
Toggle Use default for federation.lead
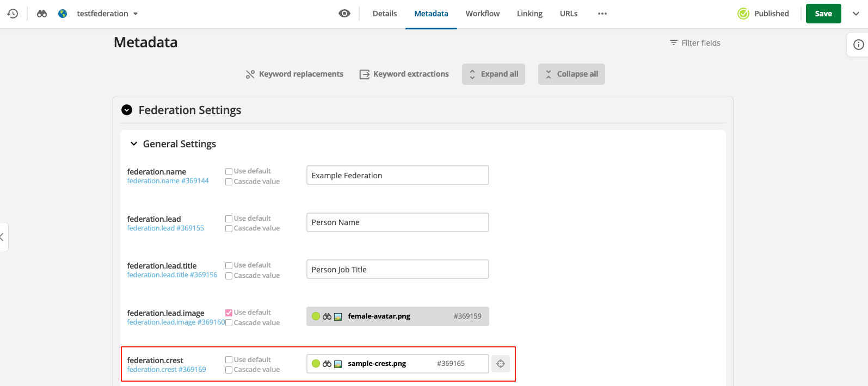click(229, 219)
